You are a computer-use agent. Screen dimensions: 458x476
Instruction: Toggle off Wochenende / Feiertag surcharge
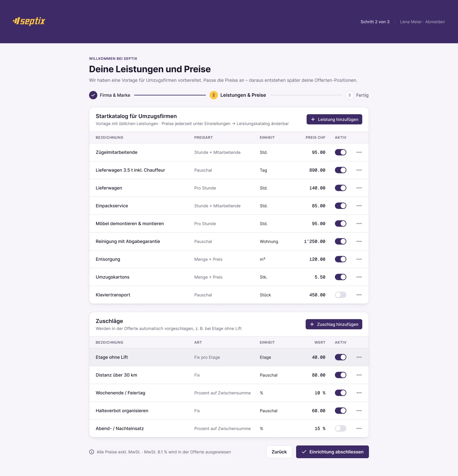click(341, 393)
